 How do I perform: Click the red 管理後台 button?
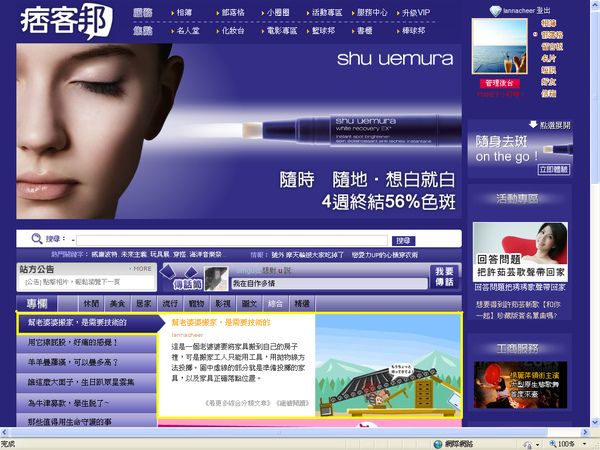[x=499, y=83]
